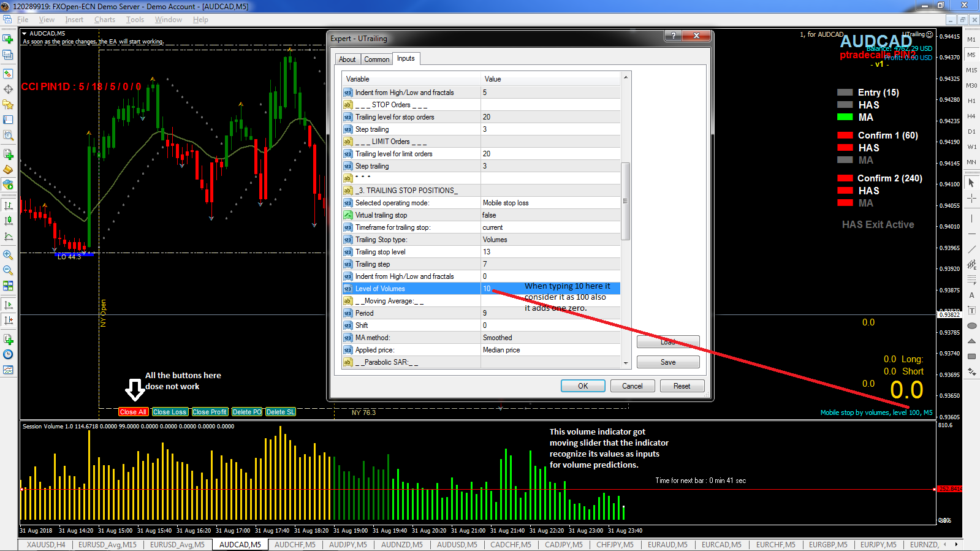Screen dimensions: 980x551
Task: Zoom in on the chart
Action: point(8,255)
